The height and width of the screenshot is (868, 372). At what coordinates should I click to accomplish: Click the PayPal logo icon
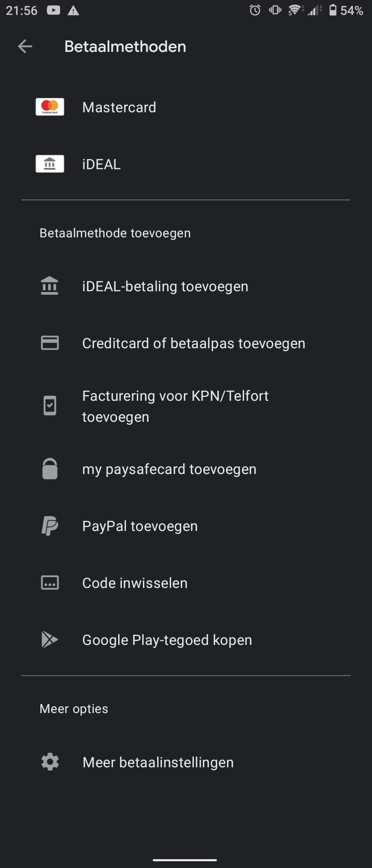pos(50,526)
